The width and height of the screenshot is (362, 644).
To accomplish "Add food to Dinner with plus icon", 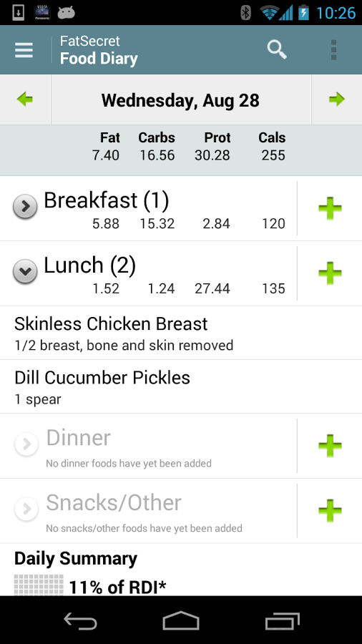I will tap(330, 446).
